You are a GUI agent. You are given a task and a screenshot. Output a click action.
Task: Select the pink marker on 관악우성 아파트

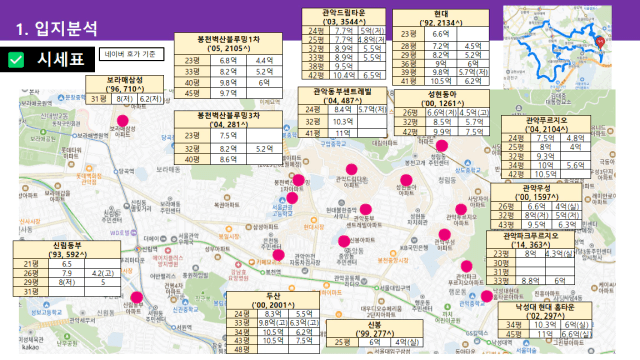point(444,234)
